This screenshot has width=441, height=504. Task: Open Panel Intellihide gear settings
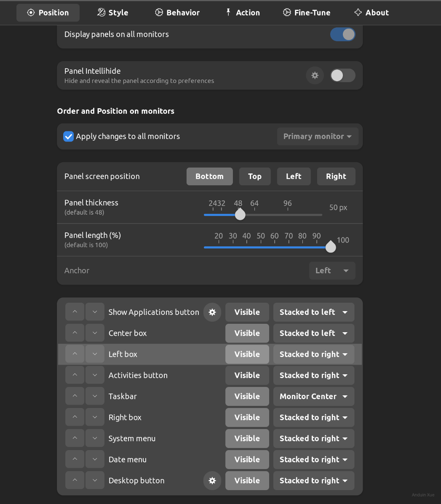(x=315, y=76)
